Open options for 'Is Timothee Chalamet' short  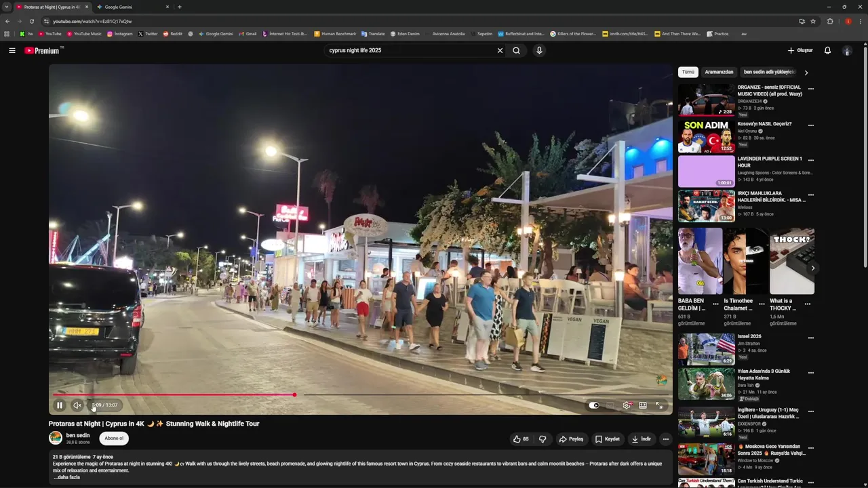tap(762, 304)
